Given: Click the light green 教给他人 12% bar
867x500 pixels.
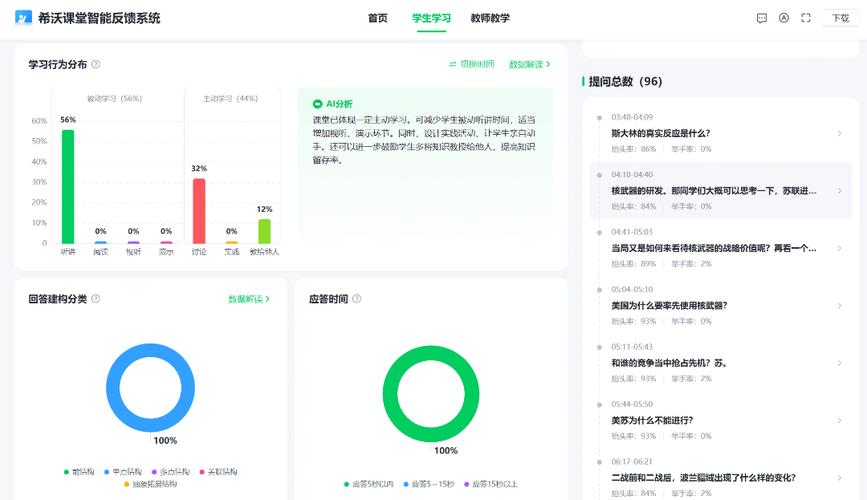Looking at the screenshot, I should point(264,231).
